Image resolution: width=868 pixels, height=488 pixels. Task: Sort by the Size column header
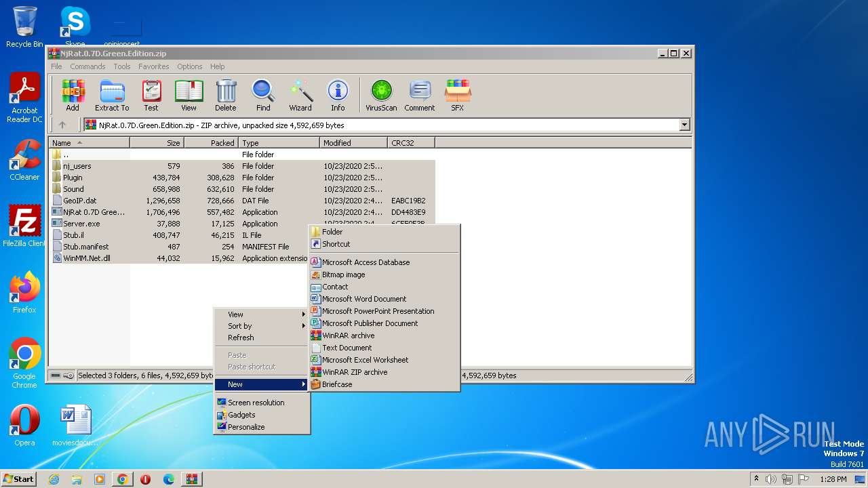[x=157, y=143]
